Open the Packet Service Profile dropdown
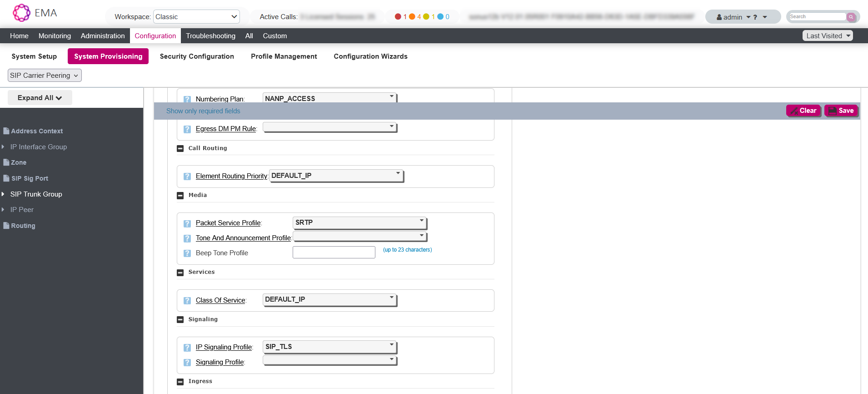Viewport: 868px width, 394px height. 359,222
